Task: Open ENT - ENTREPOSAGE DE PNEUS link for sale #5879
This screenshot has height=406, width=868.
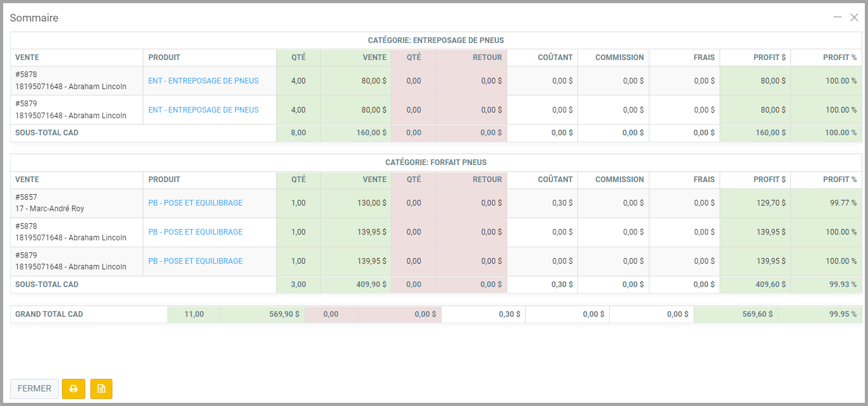Action: (203, 110)
